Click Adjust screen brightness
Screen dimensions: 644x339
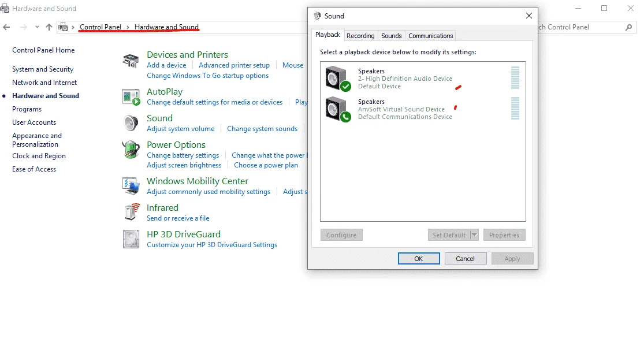[x=184, y=165]
